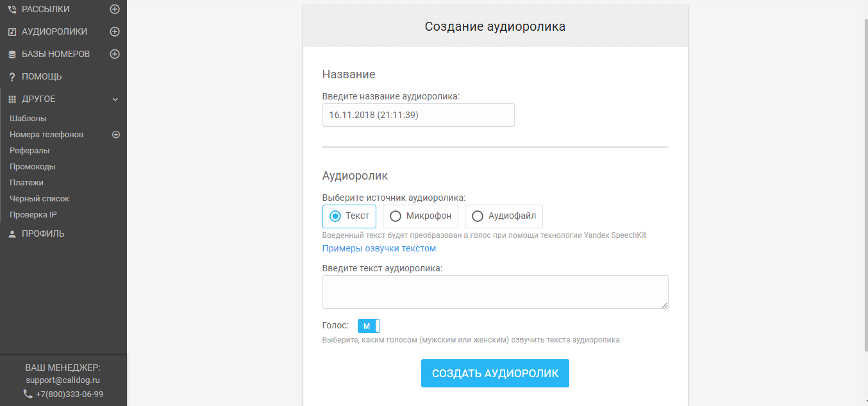Select the Аудиофайл radio option
The height and width of the screenshot is (406, 868).
[478, 216]
